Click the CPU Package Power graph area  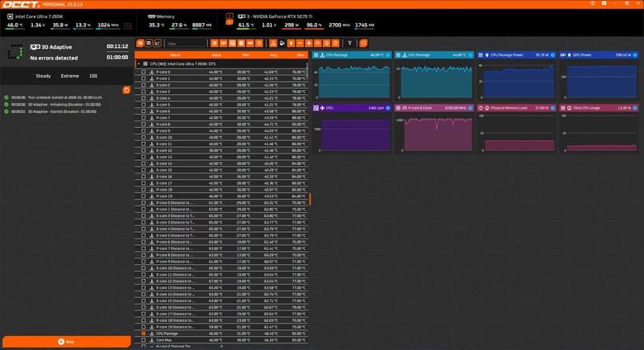point(519,80)
